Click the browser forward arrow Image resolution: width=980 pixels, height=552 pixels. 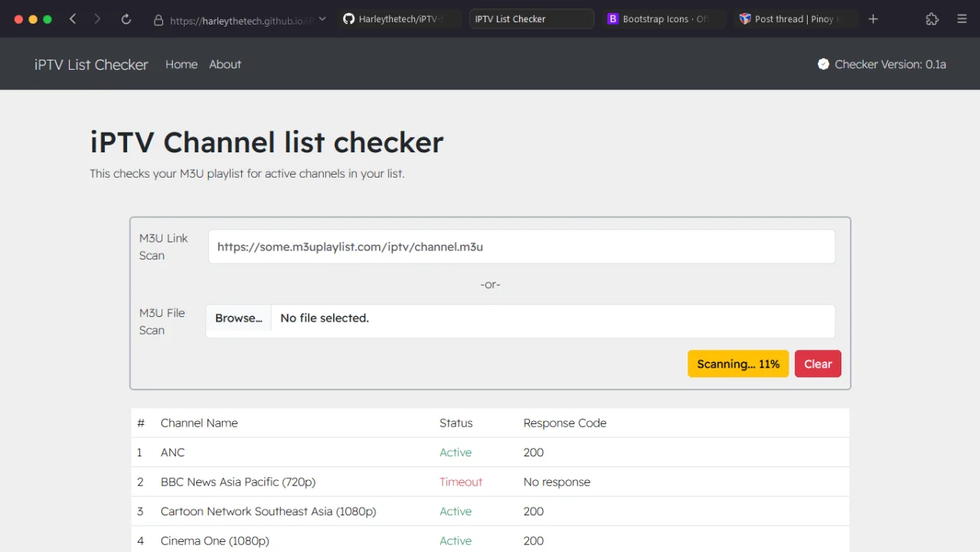(x=97, y=19)
